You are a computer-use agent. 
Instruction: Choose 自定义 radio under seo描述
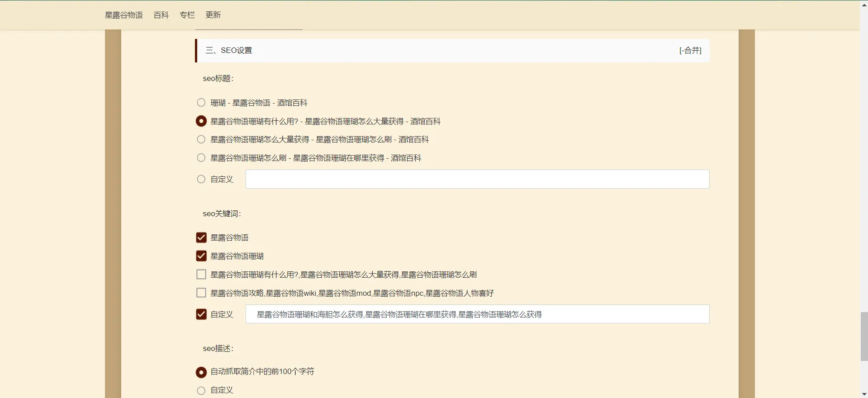(x=201, y=390)
